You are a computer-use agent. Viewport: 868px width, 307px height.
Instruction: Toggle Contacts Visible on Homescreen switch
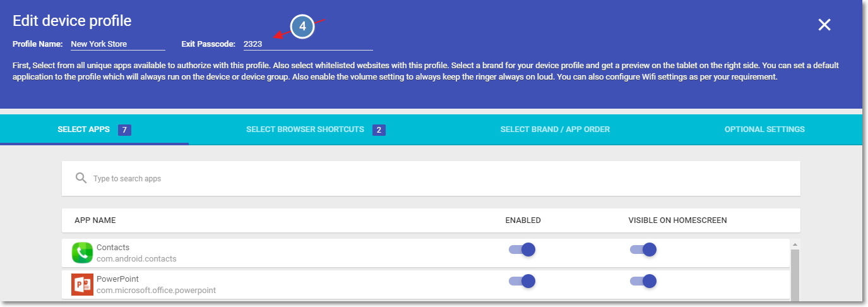[x=643, y=250]
